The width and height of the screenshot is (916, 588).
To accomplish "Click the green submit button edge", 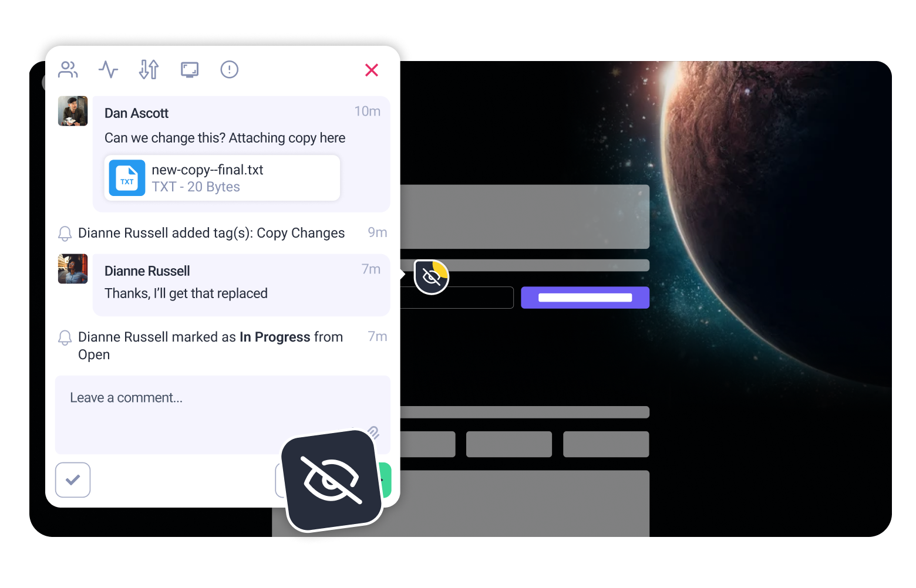I will [386, 480].
